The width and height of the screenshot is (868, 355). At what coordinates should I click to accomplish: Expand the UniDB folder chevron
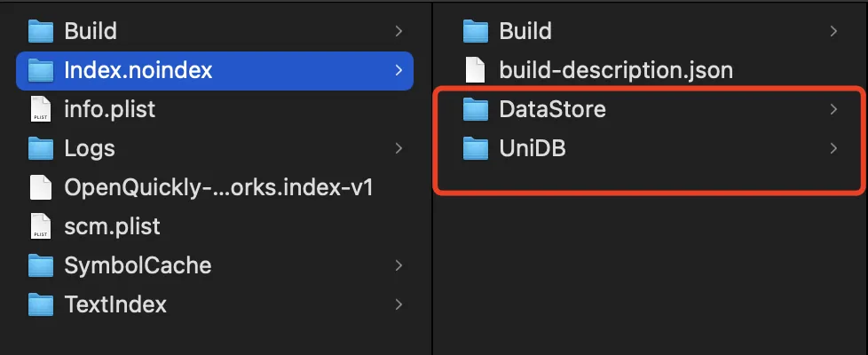click(x=833, y=148)
